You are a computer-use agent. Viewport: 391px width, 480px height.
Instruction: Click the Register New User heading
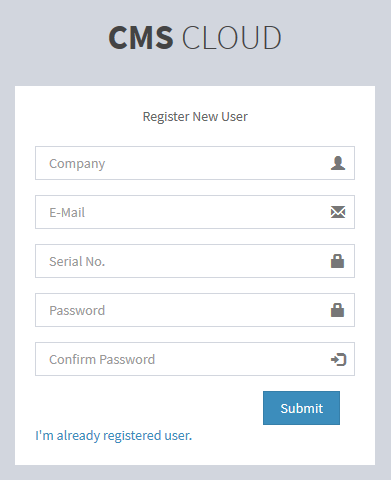[x=195, y=117]
